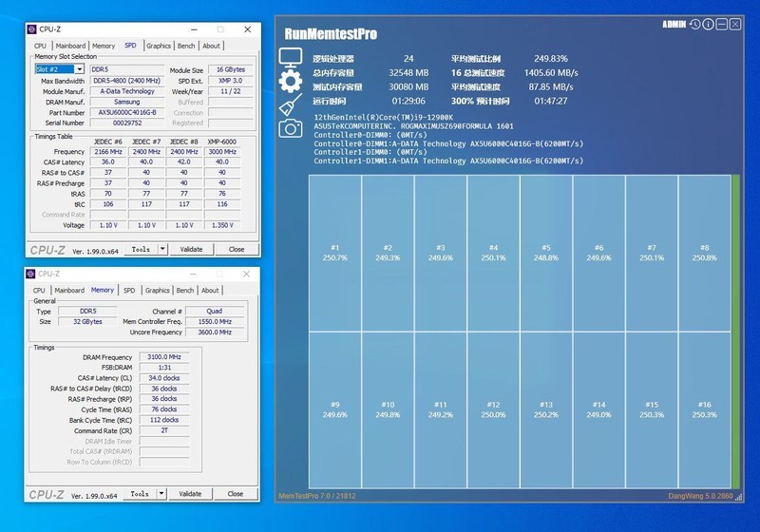Screen dimensions: 760x532
Task: Select test block #16 in RunMemtestPro
Action: click(x=705, y=409)
